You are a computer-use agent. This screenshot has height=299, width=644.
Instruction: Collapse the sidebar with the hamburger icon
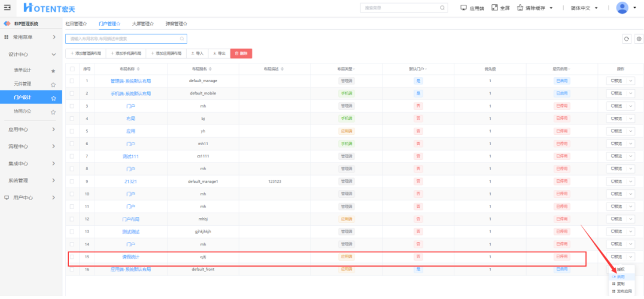tap(7, 7)
